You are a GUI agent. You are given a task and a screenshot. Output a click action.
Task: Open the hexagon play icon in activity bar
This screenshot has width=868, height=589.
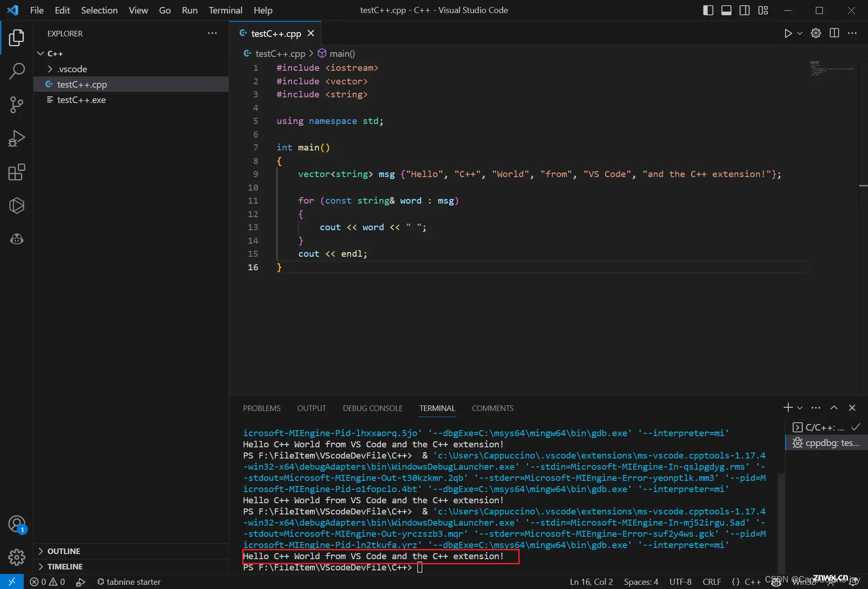17,205
